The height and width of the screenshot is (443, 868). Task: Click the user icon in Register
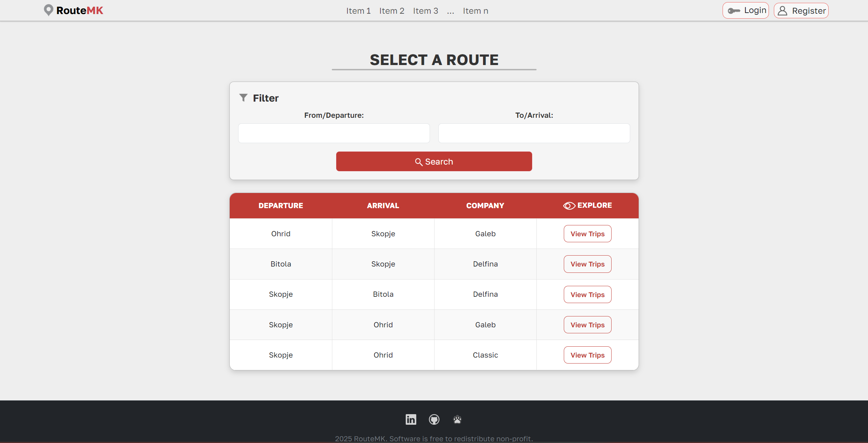click(x=782, y=11)
